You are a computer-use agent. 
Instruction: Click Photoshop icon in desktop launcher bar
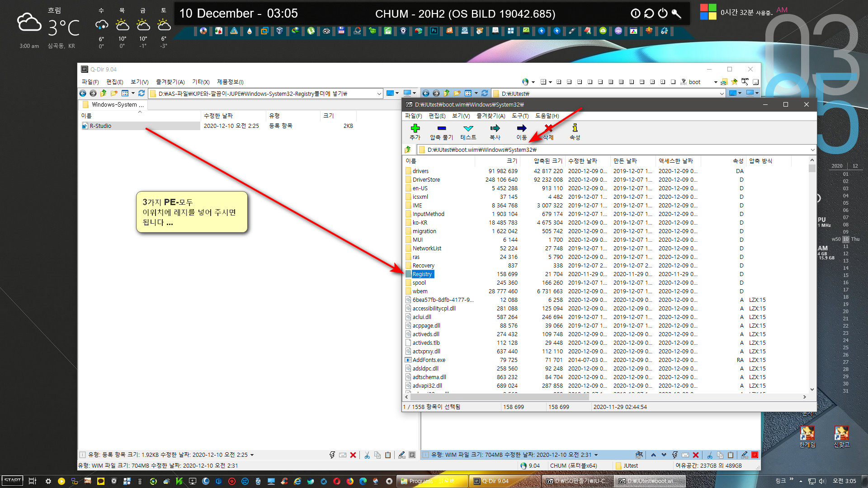point(434,31)
